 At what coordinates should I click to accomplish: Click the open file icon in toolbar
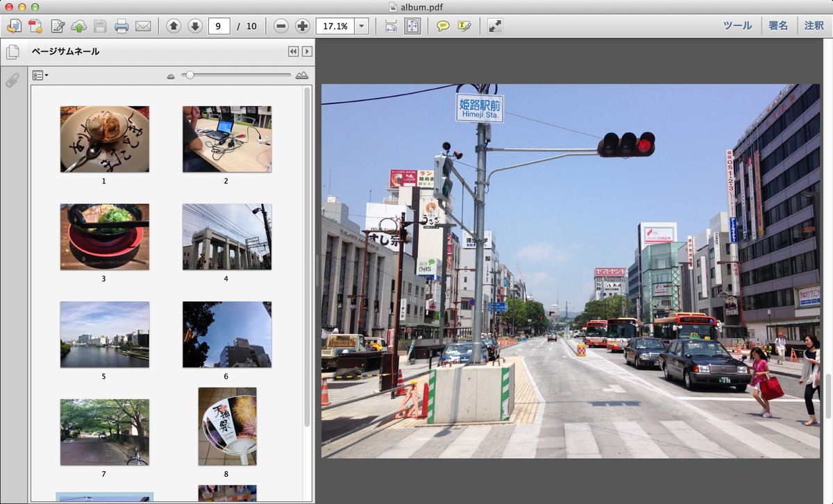(x=14, y=26)
